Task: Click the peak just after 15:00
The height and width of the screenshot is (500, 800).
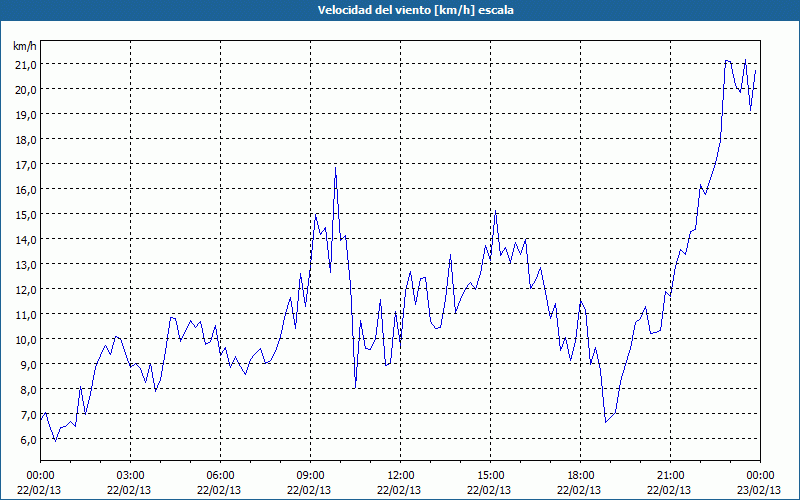Action: [495, 211]
